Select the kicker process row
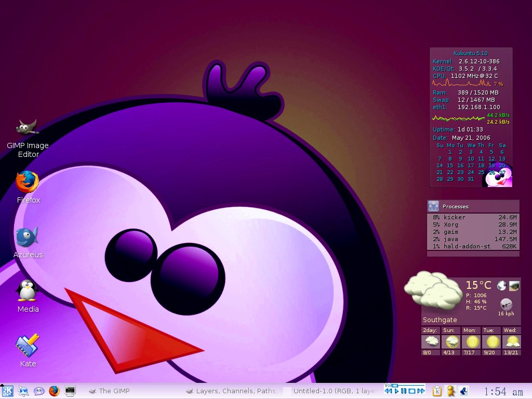 pos(473,217)
